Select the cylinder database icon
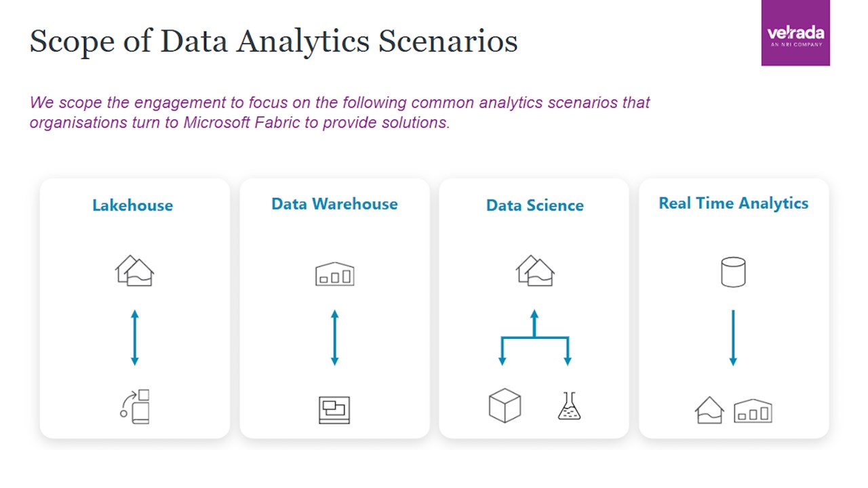The image size is (868, 488). (733, 272)
